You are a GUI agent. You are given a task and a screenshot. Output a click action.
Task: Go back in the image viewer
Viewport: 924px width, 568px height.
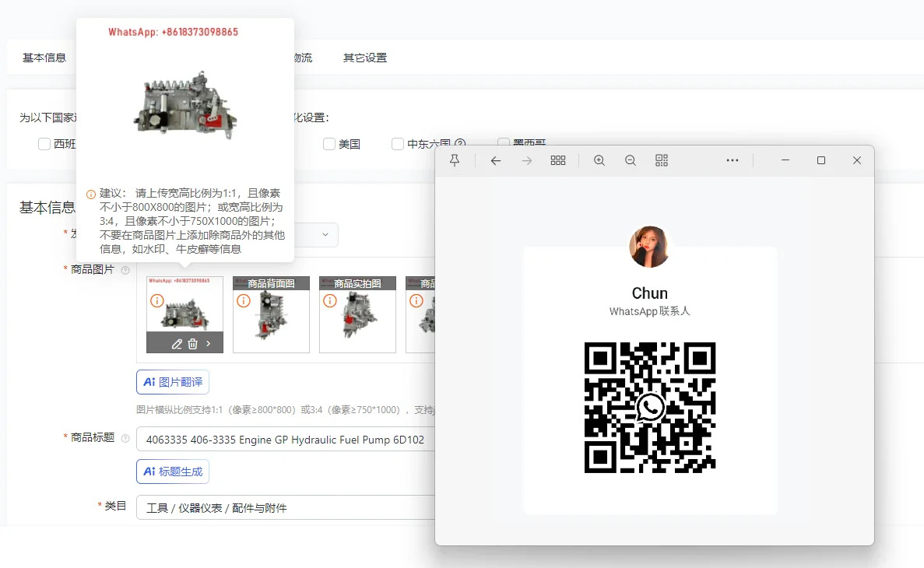(x=496, y=160)
